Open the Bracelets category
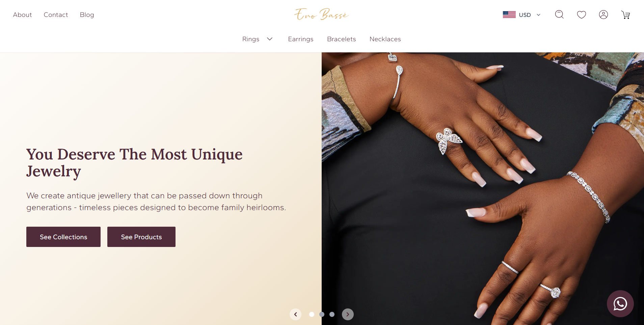Viewport: 644px width, 325px height. coord(341,39)
